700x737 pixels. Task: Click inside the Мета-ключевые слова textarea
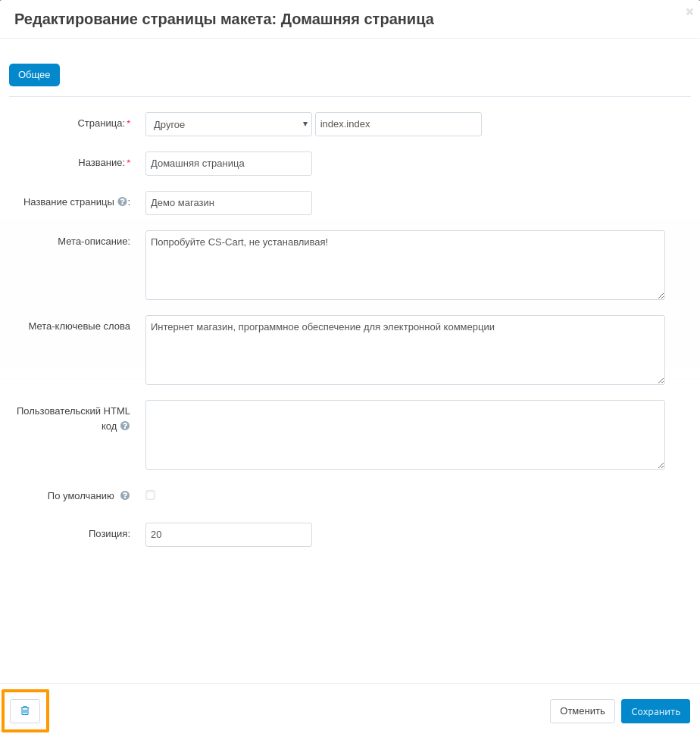(405, 350)
